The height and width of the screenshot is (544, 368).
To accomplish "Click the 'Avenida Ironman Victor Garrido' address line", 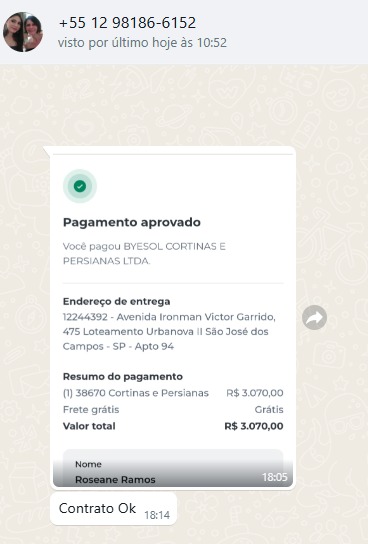I will click(196, 317).
